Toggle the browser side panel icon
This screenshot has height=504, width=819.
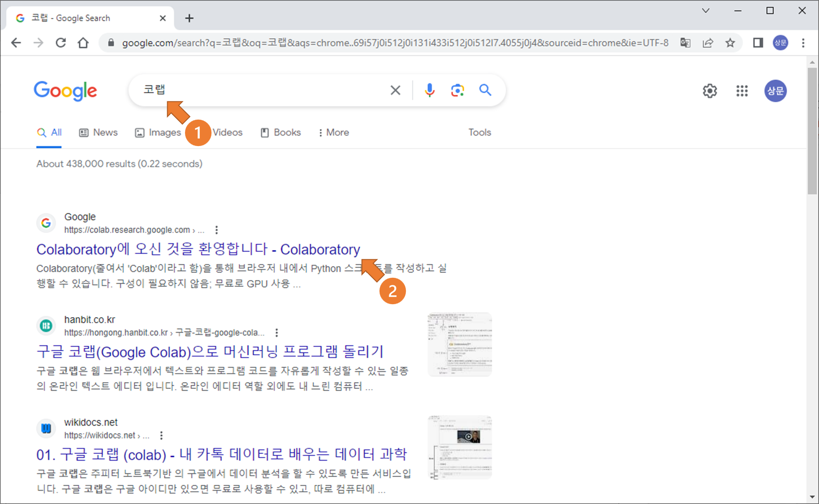pos(758,43)
